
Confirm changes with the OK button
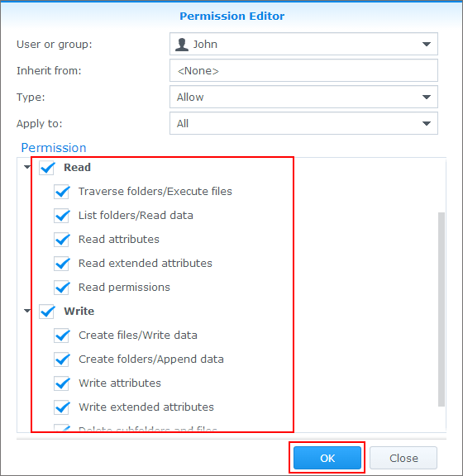327,458
